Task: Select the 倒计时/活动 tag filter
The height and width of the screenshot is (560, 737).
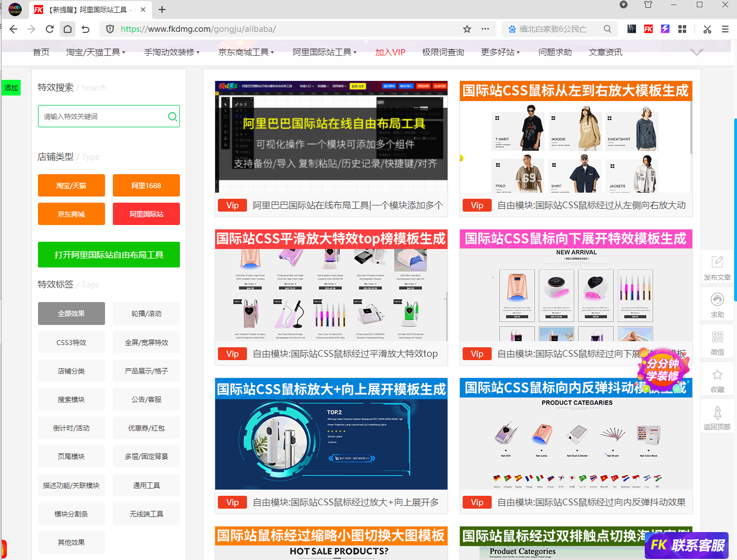Action: pyautogui.click(x=72, y=428)
